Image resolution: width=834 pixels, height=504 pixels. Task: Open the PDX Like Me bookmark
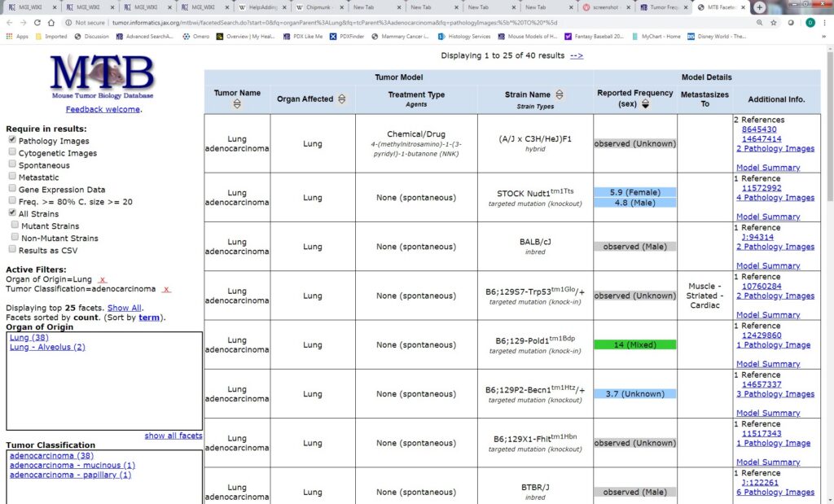tap(303, 37)
